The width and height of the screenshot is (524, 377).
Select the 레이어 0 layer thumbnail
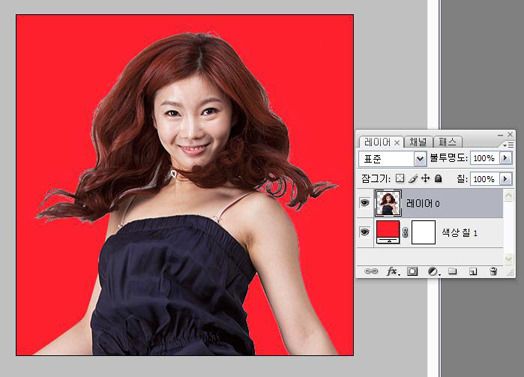pos(388,203)
